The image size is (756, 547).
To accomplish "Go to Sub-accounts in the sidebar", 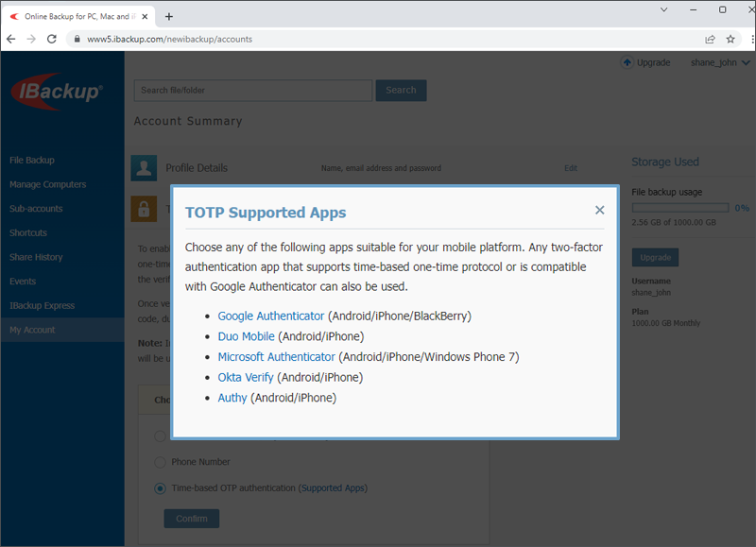I will pyautogui.click(x=36, y=209).
